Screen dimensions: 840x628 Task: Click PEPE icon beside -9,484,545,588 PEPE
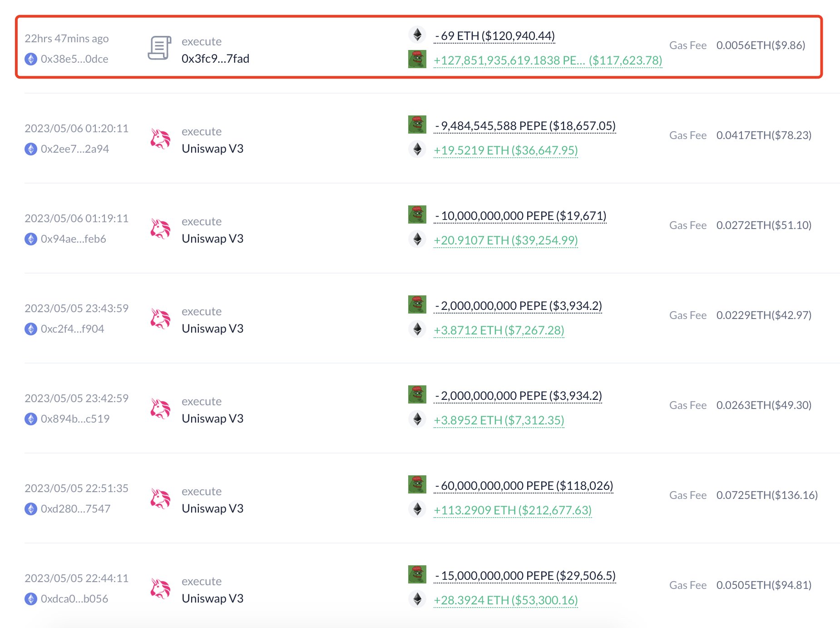[x=417, y=125]
